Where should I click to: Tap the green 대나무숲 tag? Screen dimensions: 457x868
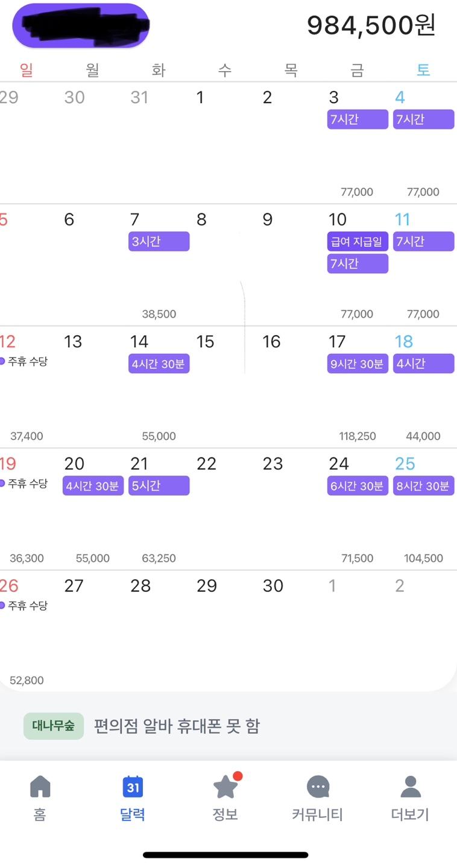tap(54, 726)
